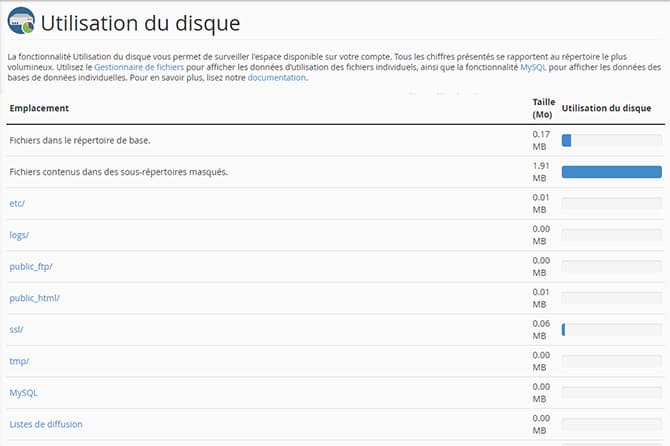Open the documentation link
Viewport: 670px width, 446px height.
(x=276, y=78)
